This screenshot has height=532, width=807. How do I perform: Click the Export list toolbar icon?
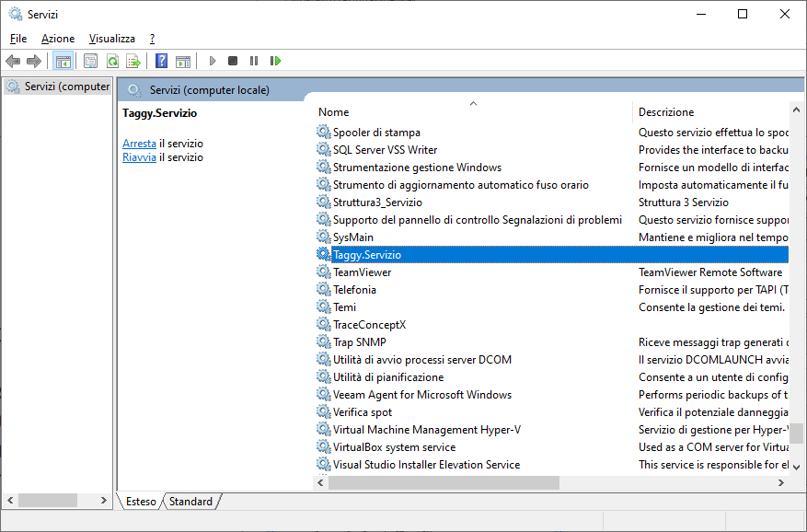coord(133,61)
